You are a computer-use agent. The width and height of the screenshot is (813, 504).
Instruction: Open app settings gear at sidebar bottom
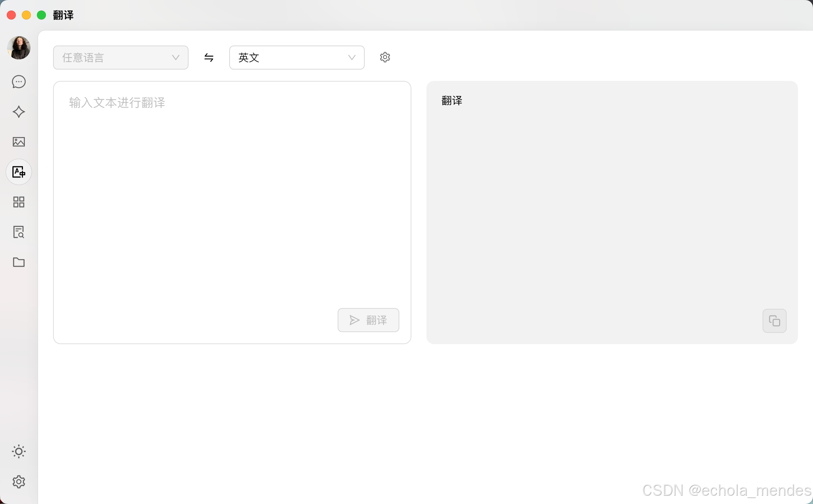click(19, 481)
